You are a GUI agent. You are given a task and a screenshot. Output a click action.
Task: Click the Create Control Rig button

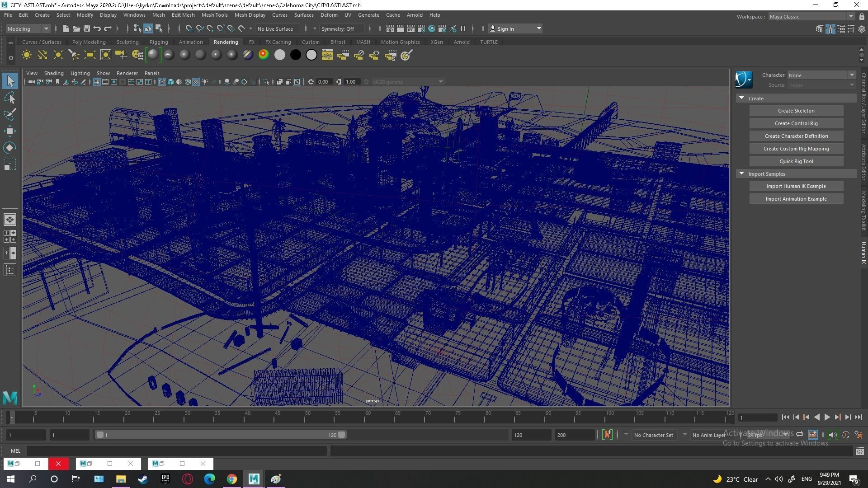point(796,123)
